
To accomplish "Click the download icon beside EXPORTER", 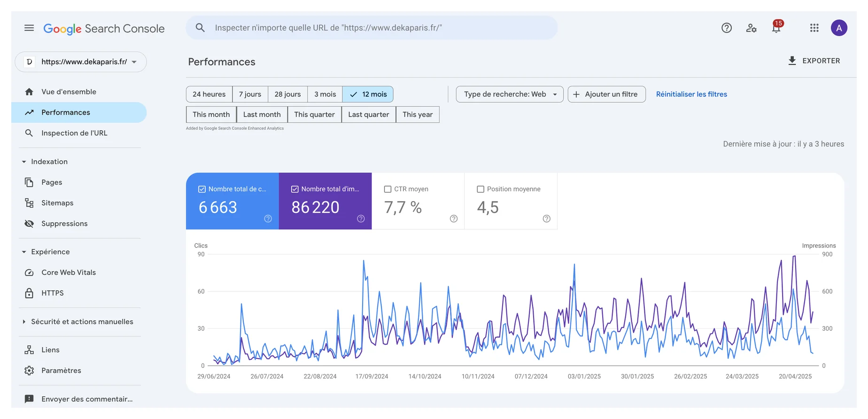I will 792,61.
